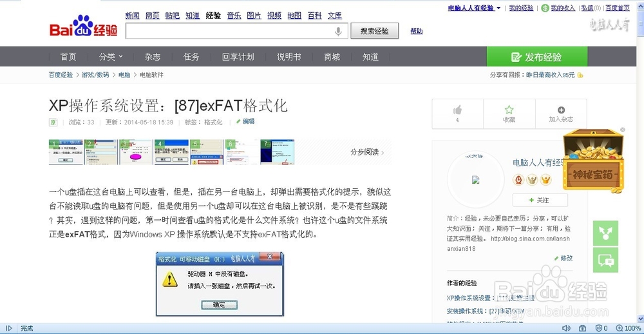The height and width of the screenshot is (334, 644).
Task: Click 游戏/数码 in breadcrumb
Action: click(95, 75)
